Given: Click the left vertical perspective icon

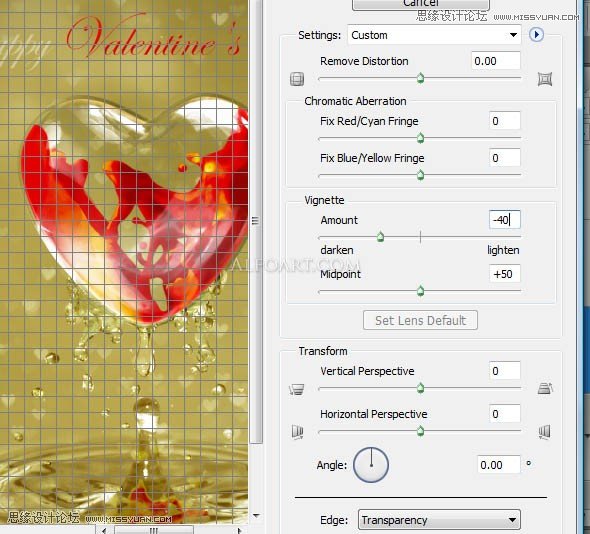Looking at the screenshot, I should (297, 389).
